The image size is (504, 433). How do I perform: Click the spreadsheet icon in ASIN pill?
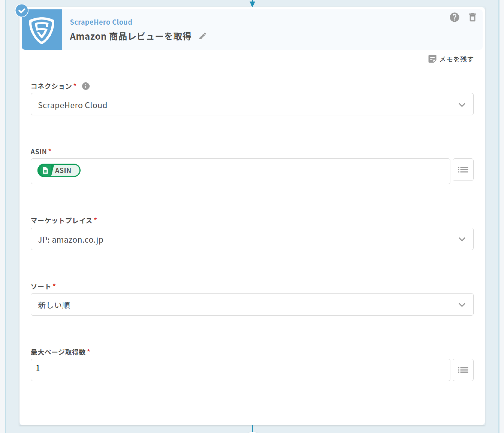(45, 170)
